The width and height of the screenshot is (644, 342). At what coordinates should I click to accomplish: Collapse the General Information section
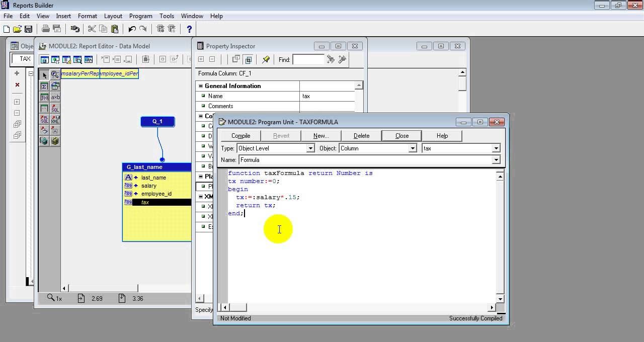tap(201, 86)
